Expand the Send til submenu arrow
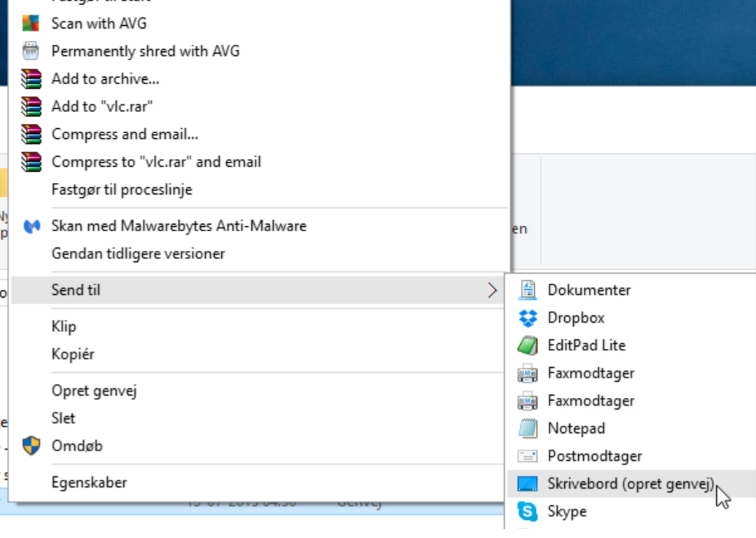756x538 pixels. coord(492,290)
